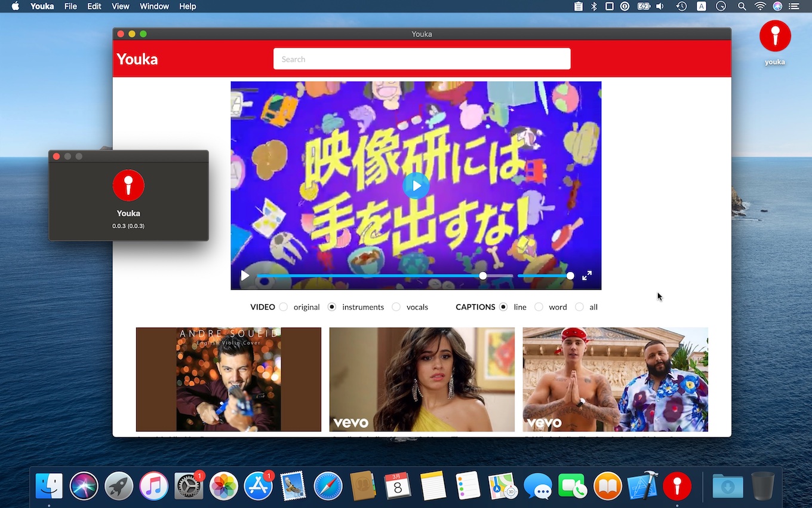Click the small play icon in player bar
This screenshot has height=508, width=812.
[245, 276]
